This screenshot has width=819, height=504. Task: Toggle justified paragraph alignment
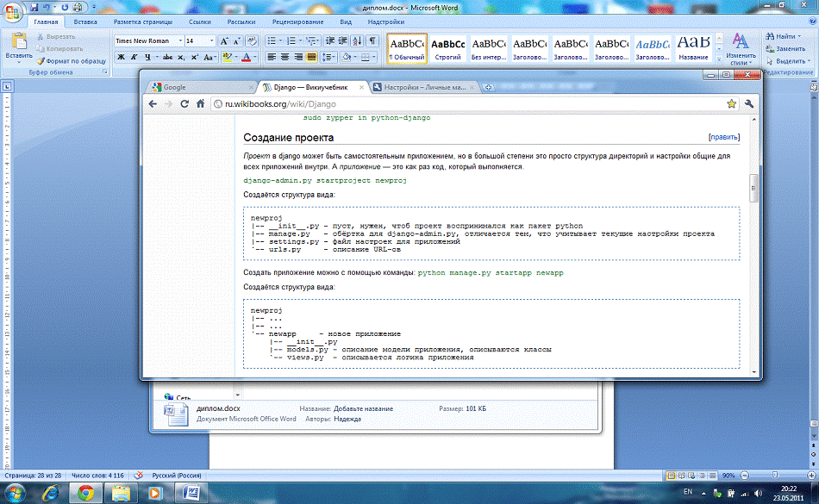coord(313,57)
